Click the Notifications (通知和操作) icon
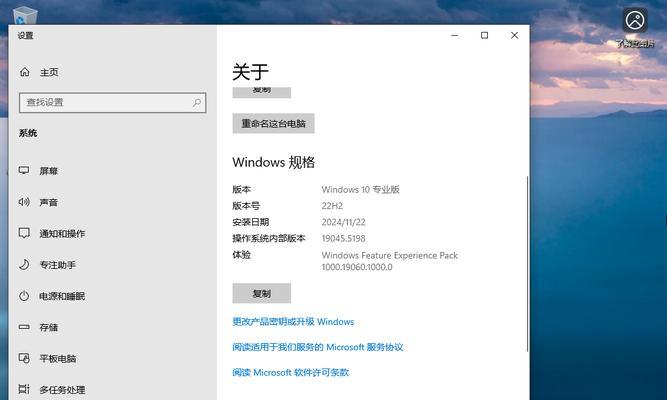Screen dimensions: 667x400 (x=24, y=233)
